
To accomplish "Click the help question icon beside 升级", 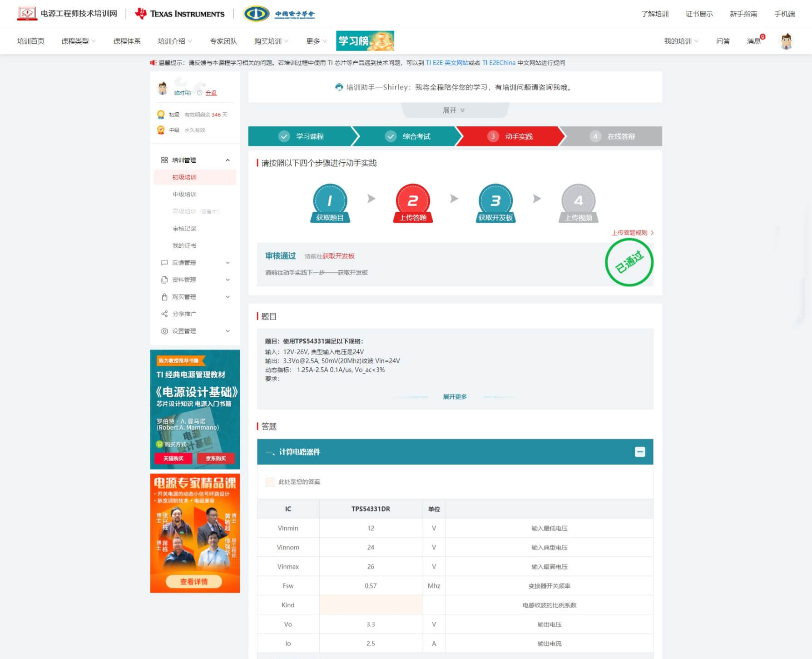I will (199, 93).
